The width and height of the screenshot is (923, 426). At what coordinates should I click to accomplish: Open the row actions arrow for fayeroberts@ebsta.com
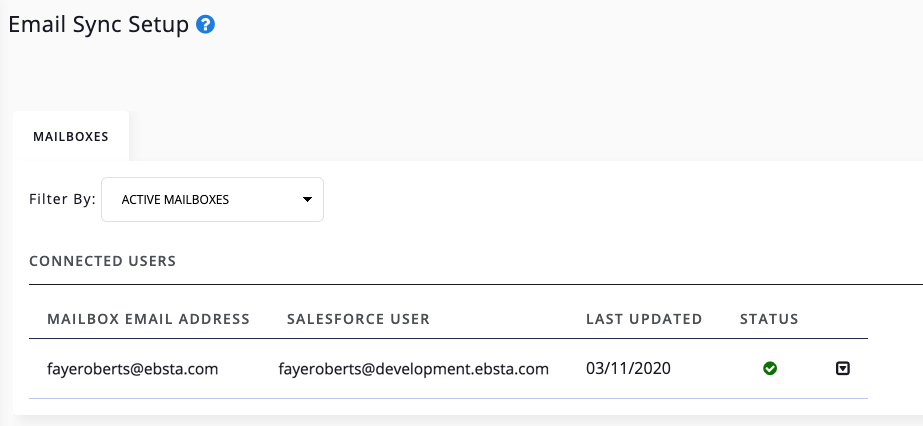coord(843,369)
